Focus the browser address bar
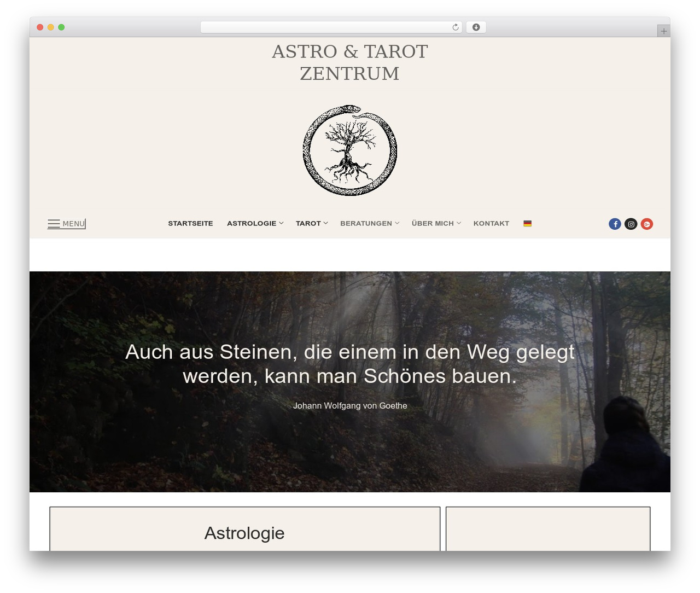The image size is (700, 593). click(331, 27)
